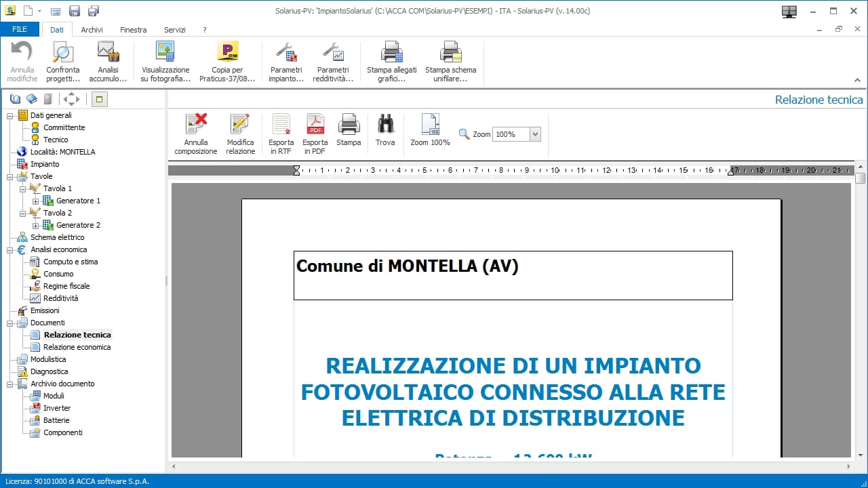Select Inverter in Archivio documento
The width and height of the screenshot is (868, 488).
pyautogui.click(x=57, y=408)
